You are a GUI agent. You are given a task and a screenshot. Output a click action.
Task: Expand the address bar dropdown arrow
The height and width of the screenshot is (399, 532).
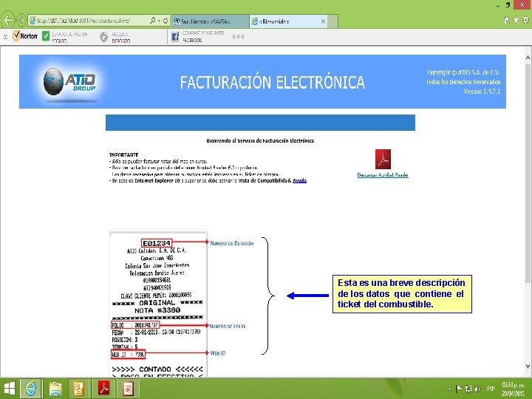tap(159, 21)
